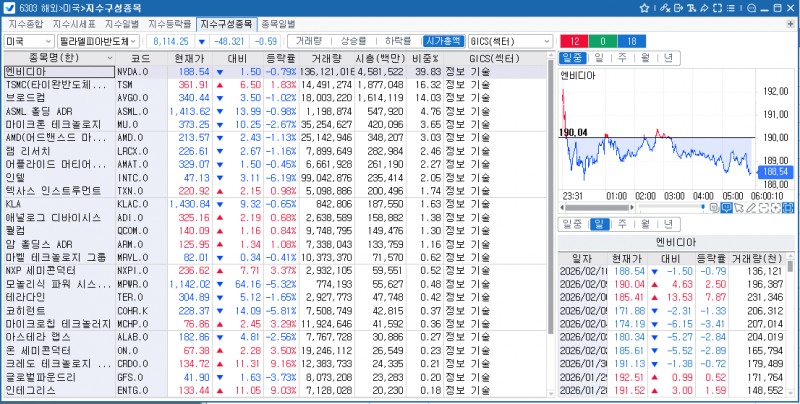Click the main table vertical scrollbar thumb
800x404 pixels.
550,196
